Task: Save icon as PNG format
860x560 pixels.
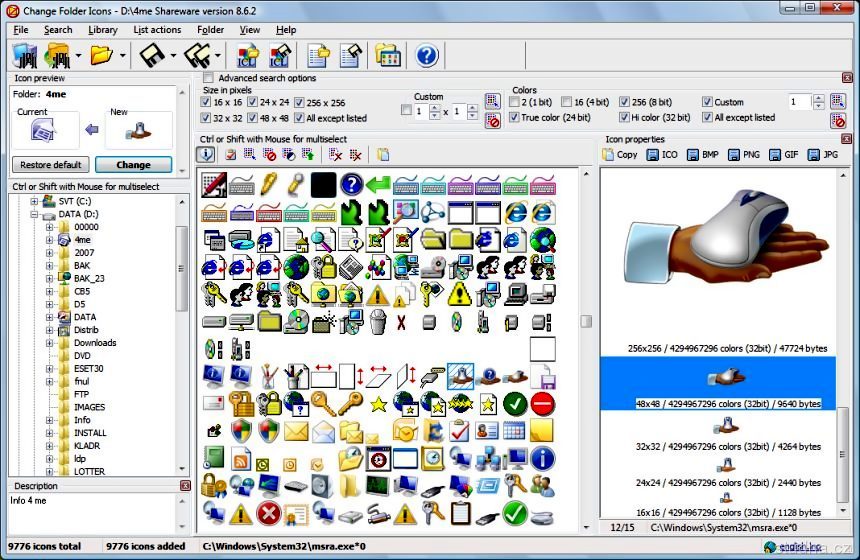Action: 744,155
